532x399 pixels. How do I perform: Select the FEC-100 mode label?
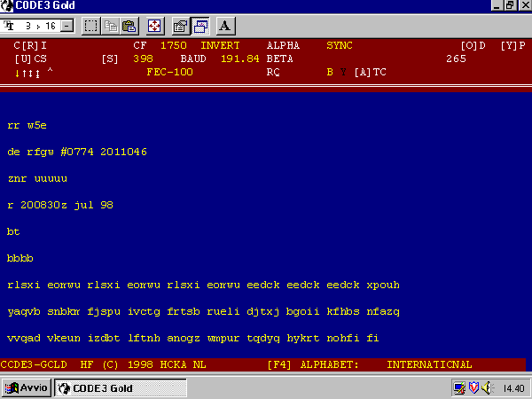[169, 72]
